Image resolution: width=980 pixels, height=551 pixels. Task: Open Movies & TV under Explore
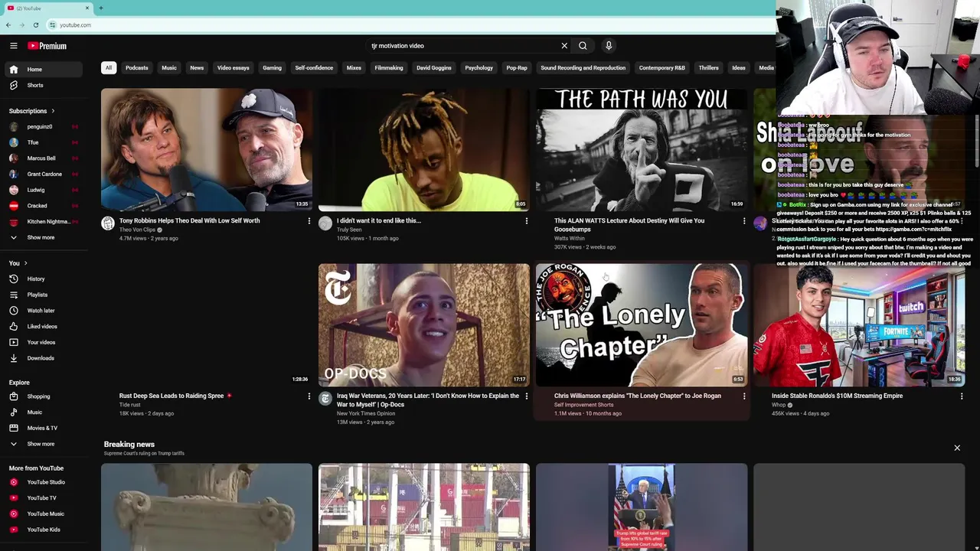pos(45,428)
